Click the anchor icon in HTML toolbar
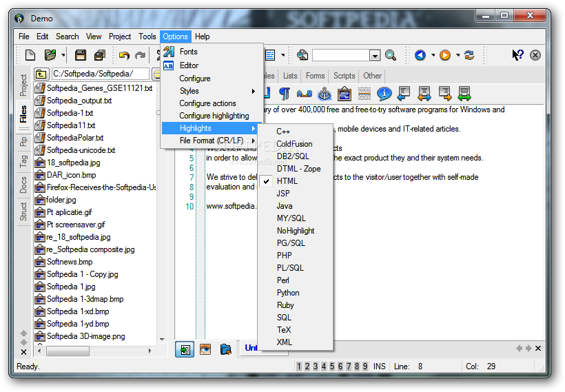This screenshot has height=392, width=565. pyautogui.click(x=325, y=94)
